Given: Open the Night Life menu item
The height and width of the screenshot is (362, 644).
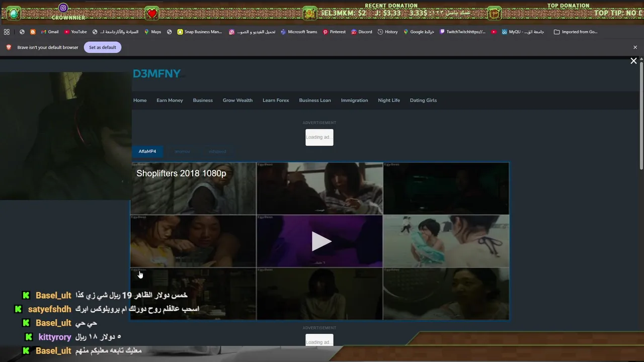Looking at the screenshot, I should tap(389, 100).
